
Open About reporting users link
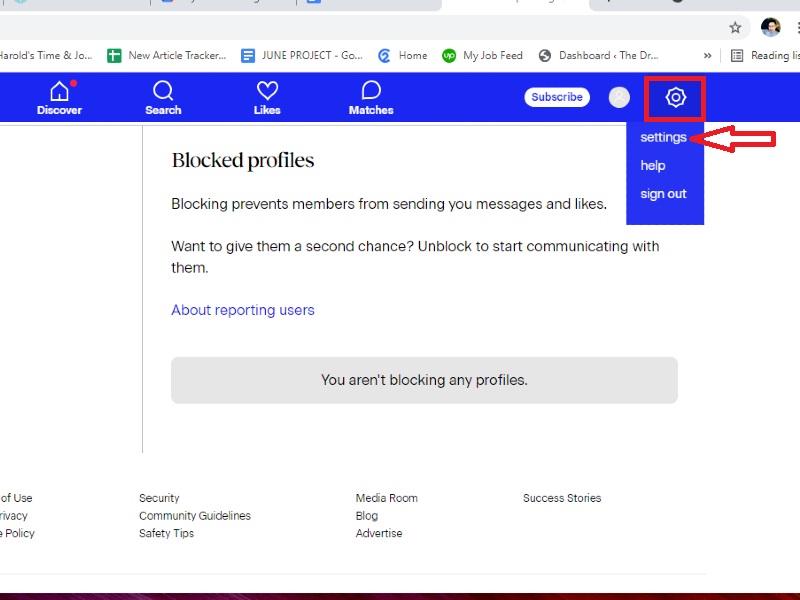(243, 310)
